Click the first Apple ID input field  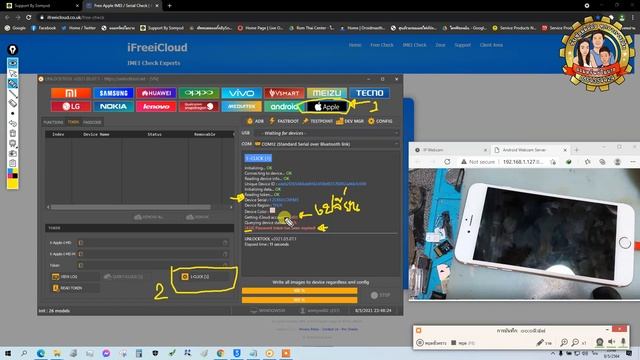pos(153,243)
